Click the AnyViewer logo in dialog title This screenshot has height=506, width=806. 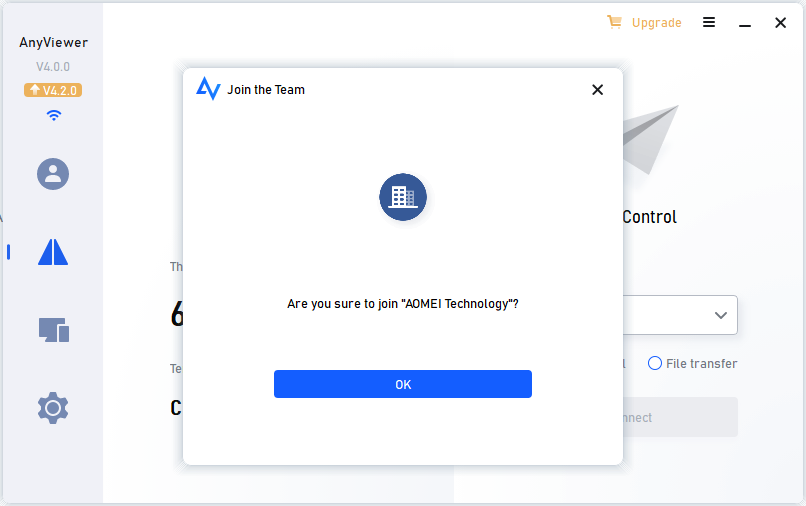coord(208,88)
